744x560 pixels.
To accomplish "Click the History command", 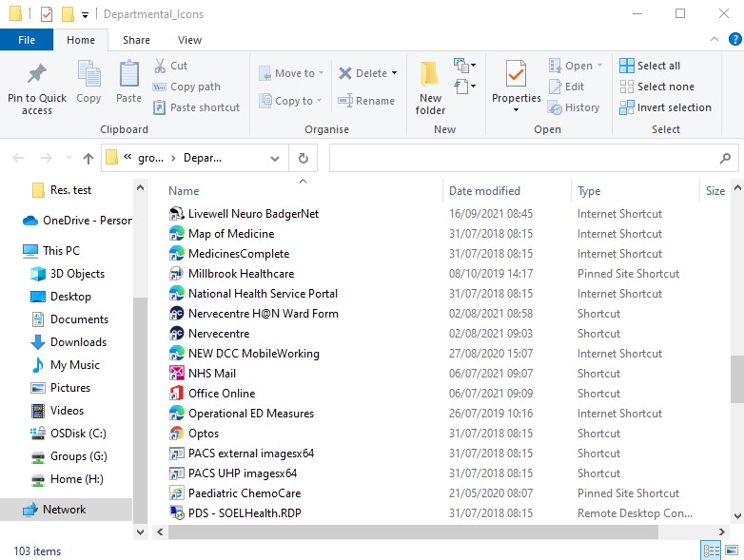I will (x=574, y=107).
